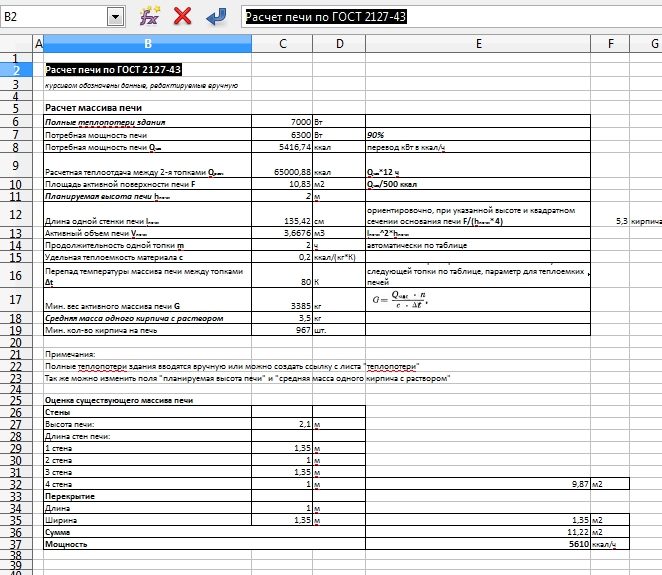Select column A header

coord(38,43)
